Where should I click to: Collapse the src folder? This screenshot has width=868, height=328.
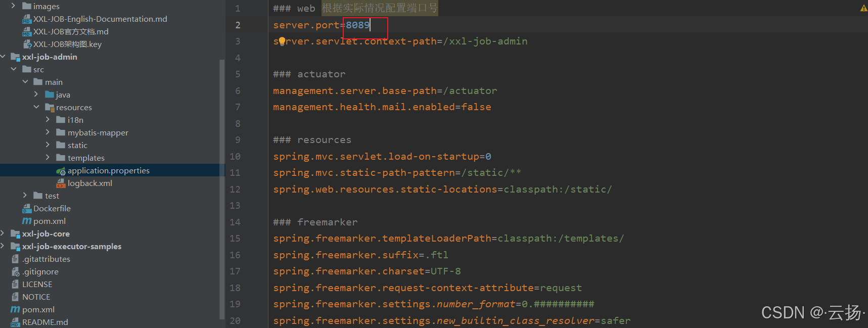click(x=14, y=69)
